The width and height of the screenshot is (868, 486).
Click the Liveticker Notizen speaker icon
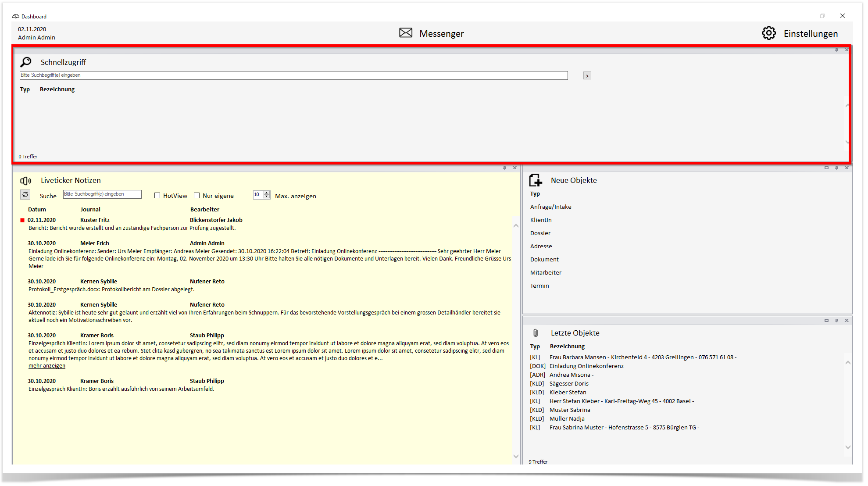26,180
